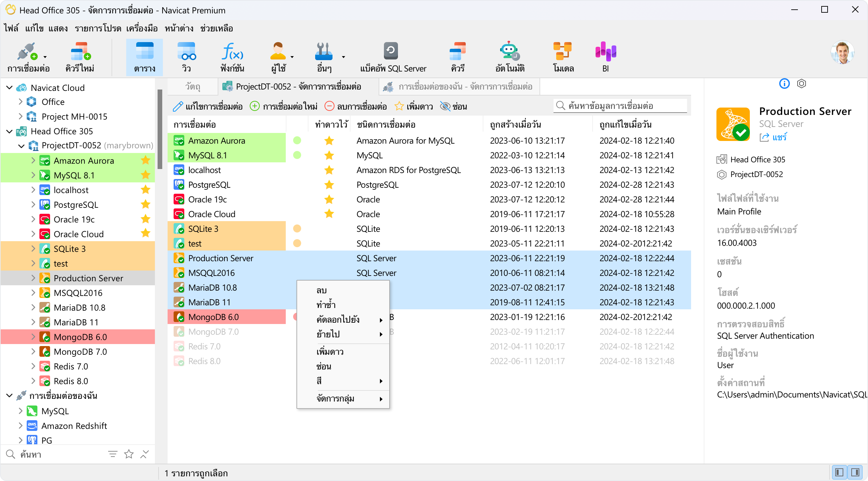Screen dimensions: 868x481
Task: Click แก้ไขการเชื่อมต่อ edit connection button
Action: (208, 107)
